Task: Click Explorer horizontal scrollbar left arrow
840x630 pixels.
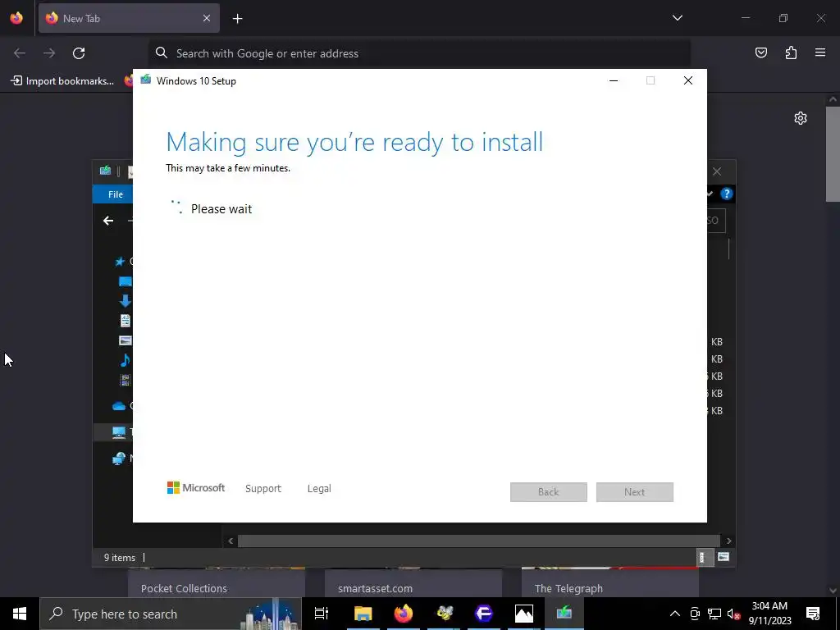Action: coord(231,541)
